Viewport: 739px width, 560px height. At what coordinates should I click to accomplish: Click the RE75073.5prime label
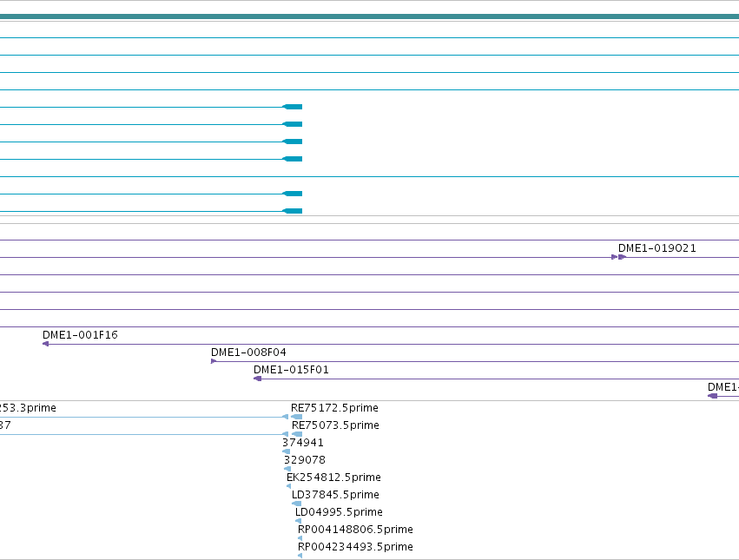tap(335, 425)
